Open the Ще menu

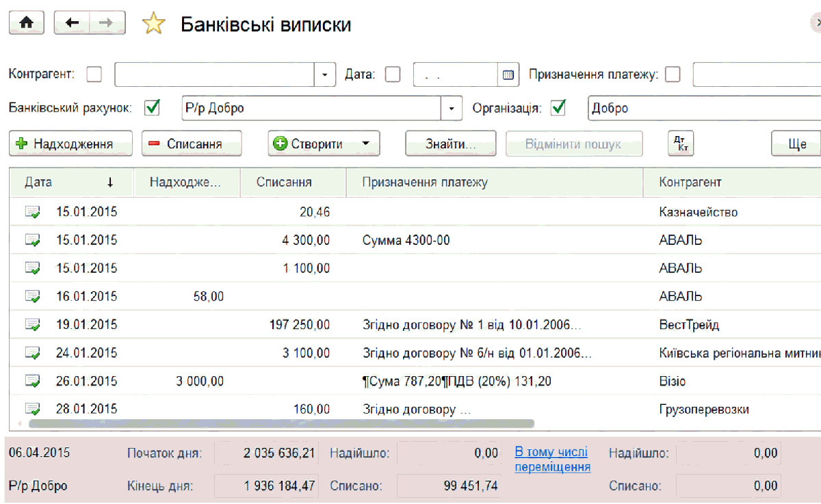coord(798,144)
